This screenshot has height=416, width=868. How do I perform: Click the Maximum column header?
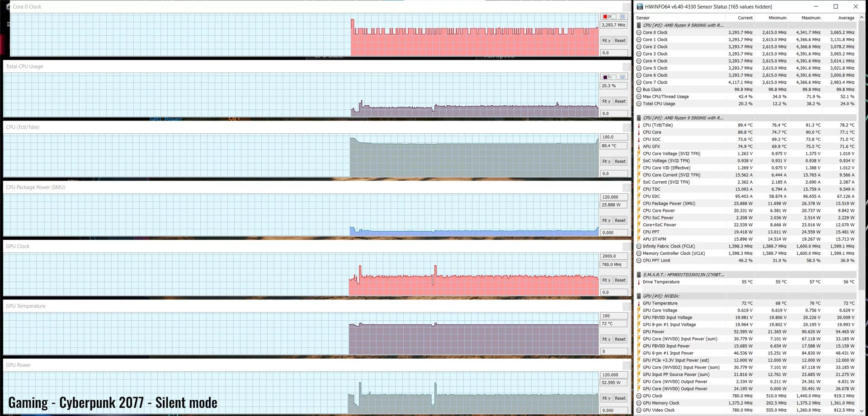811,18
